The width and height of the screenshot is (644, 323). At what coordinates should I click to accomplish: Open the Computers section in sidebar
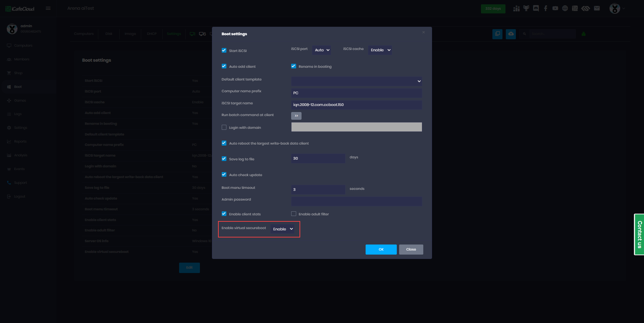pyautogui.click(x=23, y=45)
